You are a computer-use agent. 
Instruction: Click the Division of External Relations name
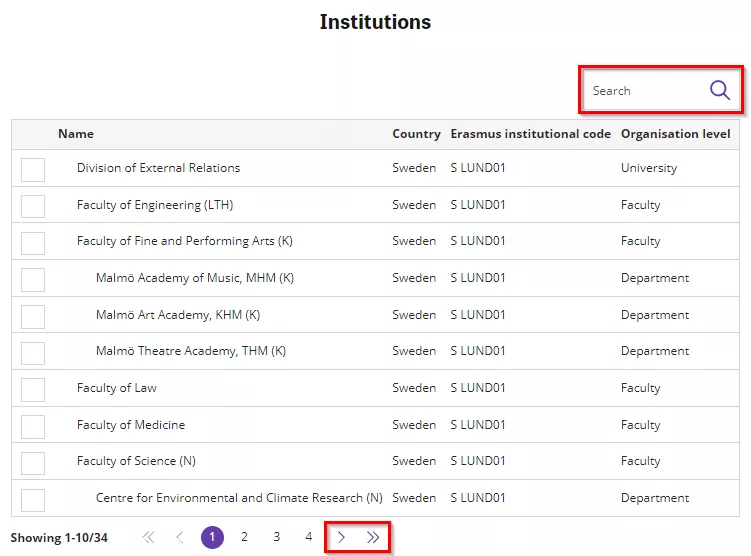tap(158, 168)
